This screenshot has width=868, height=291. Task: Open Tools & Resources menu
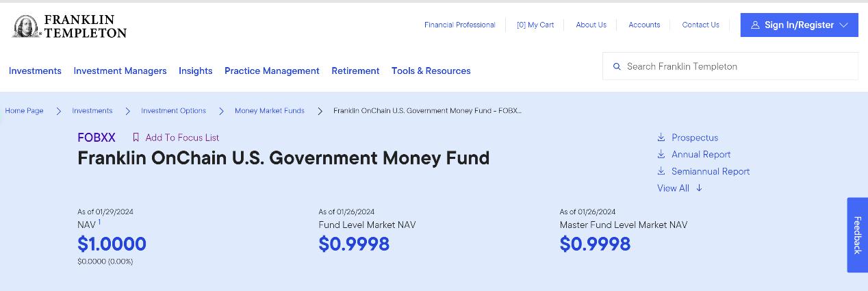point(431,71)
